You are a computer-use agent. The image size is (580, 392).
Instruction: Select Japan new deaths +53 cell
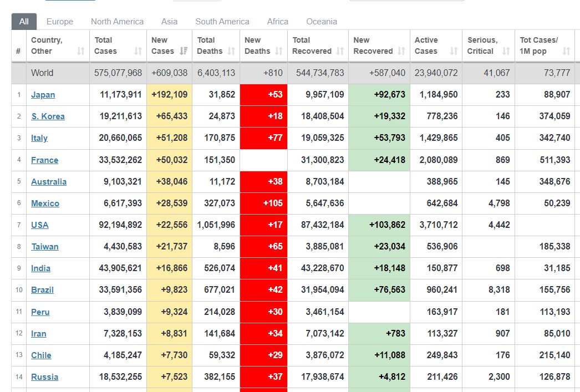(x=264, y=95)
